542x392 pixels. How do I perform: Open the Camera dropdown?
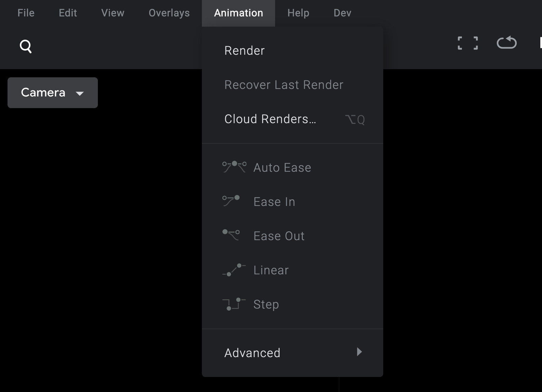coord(53,93)
